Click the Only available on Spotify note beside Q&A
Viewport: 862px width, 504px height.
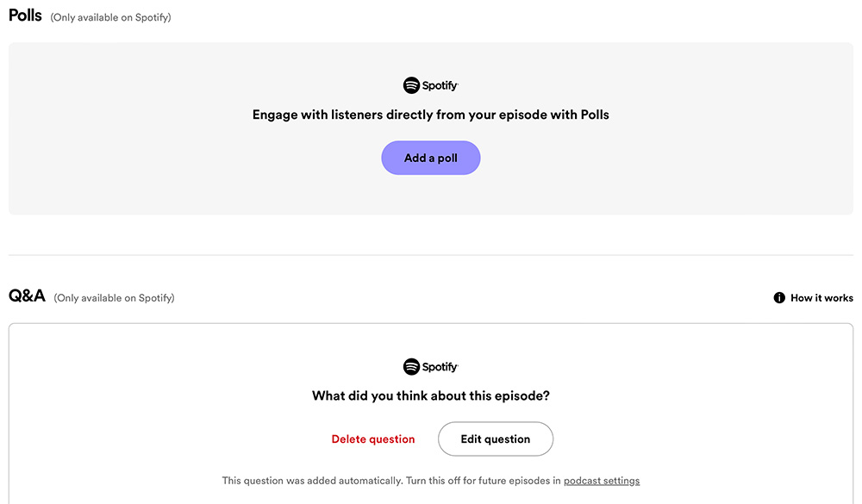(x=114, y=298)
